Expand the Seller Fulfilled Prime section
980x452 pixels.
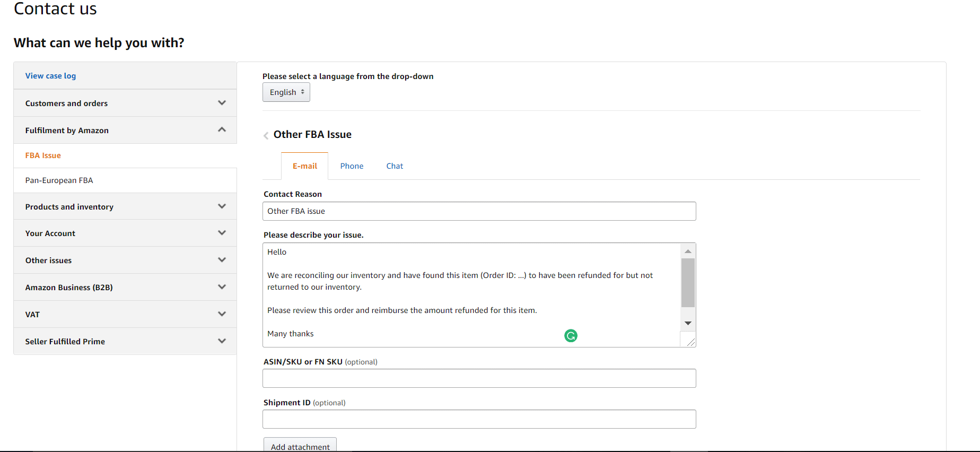(x=222, y=341)
